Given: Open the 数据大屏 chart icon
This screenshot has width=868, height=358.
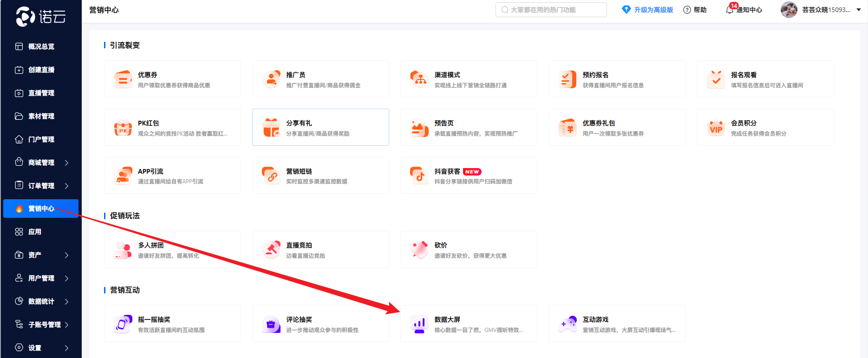Looking at the screenshot, I should [x=419, y=324].
